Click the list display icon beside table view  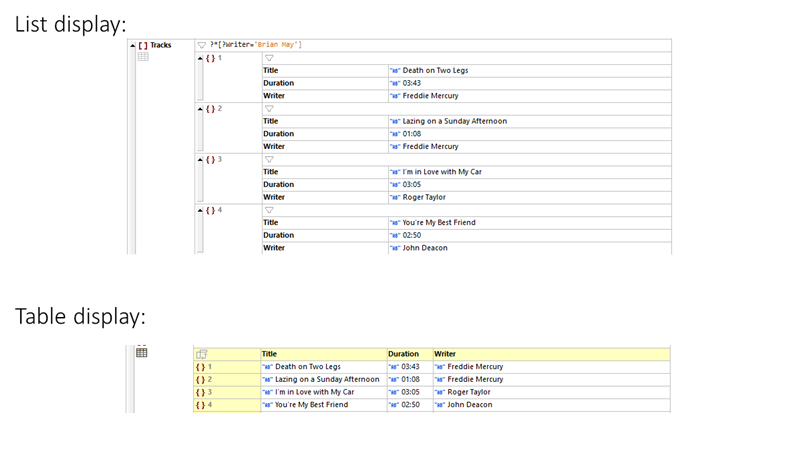(142, 352)
